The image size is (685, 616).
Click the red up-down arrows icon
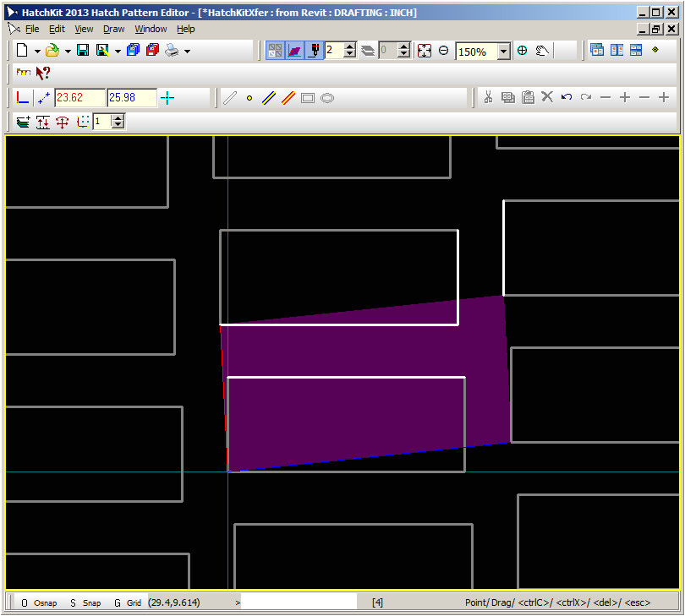[x=43, y=123]
